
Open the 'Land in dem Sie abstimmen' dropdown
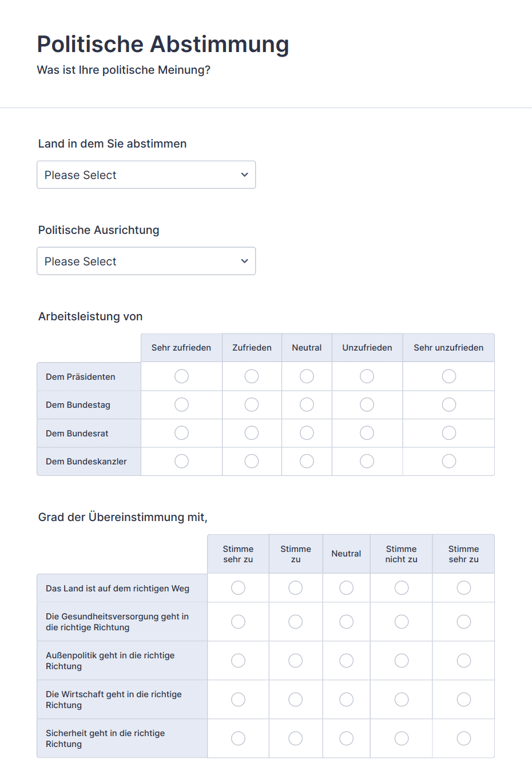pos(146,174)
